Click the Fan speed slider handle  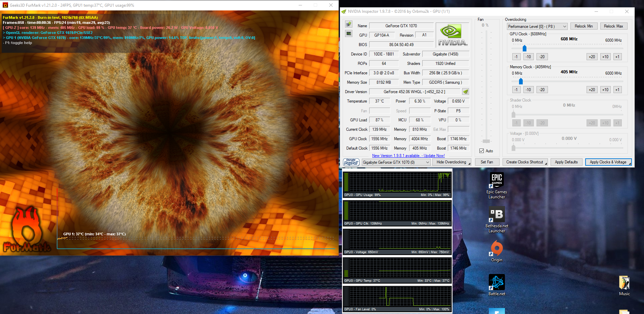486,141
